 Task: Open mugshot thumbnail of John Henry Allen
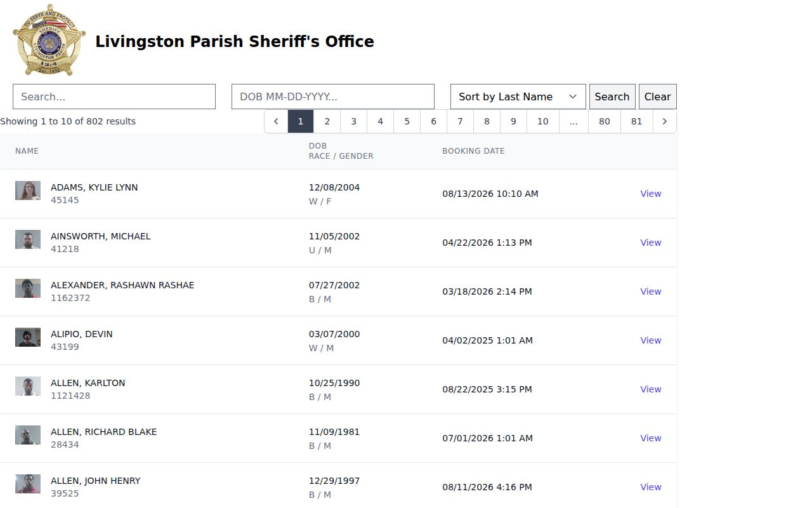coord(28,484)
